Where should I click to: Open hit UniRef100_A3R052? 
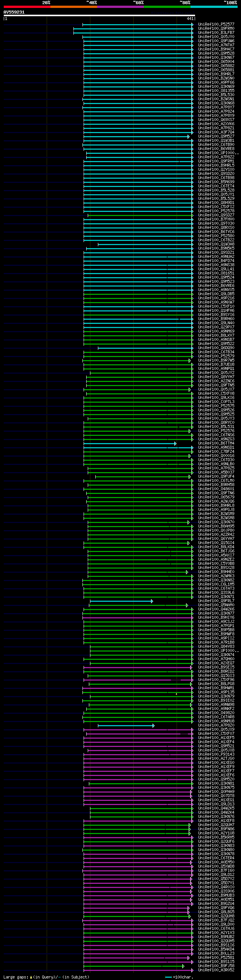216,970
